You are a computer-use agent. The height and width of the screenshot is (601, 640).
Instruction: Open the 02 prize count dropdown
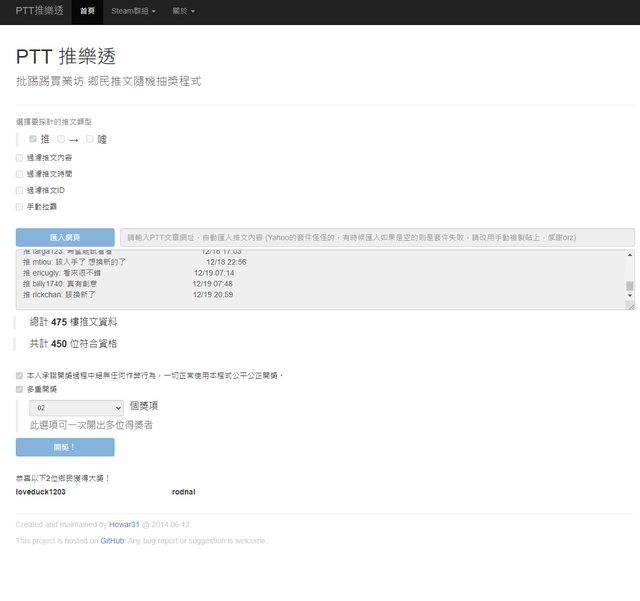click(x=76, y=408)
